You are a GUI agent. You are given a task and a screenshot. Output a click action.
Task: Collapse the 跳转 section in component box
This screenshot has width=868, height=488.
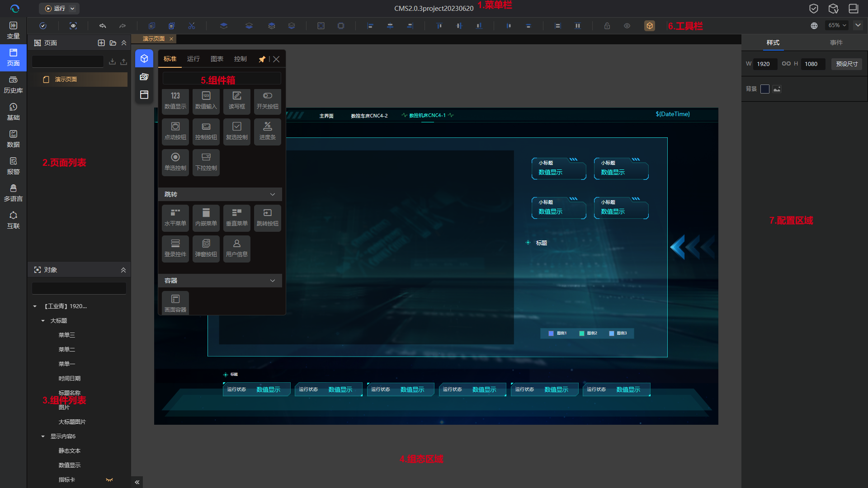tap(273, 194)
